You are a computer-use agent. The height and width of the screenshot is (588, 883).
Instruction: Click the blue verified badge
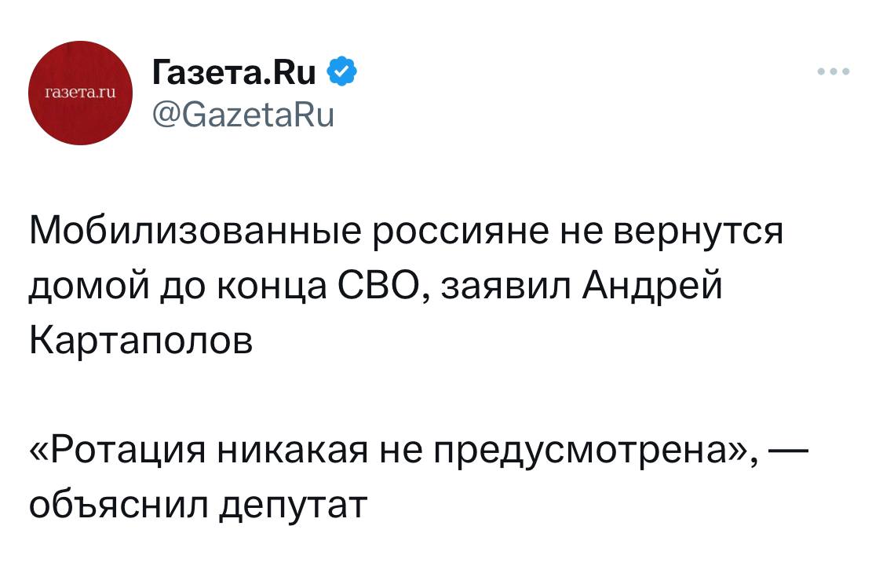click(x=341, y=73)
